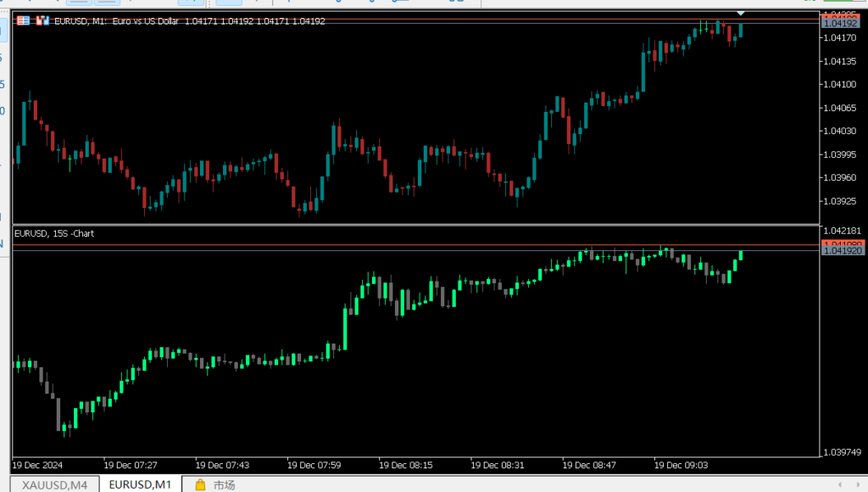Click the 1.039749 value on lower scale
Screen dimensions: 868x492
(x=843, y=452)
